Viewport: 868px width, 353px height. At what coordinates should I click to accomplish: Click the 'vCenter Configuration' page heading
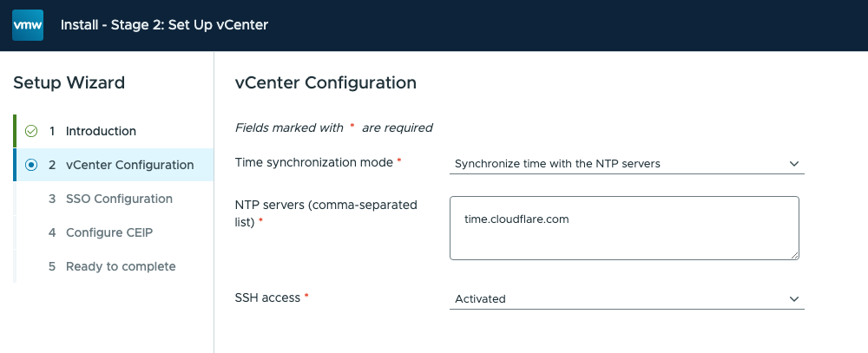(325, 83)
